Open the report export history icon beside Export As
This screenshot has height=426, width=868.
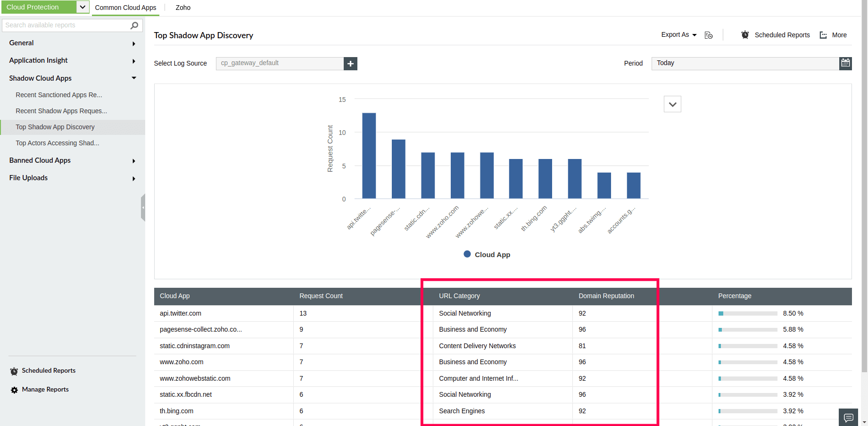709,35
